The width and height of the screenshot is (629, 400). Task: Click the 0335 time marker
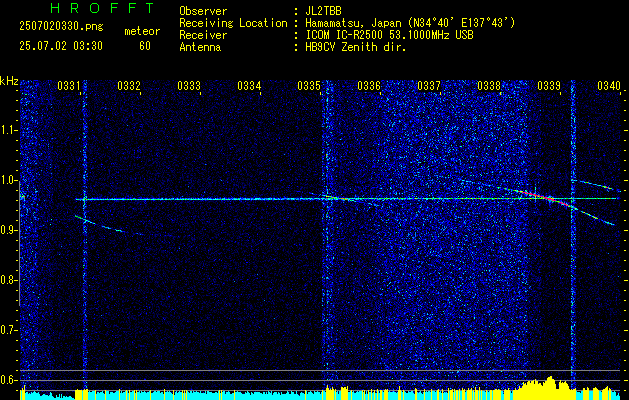point(308,86)
